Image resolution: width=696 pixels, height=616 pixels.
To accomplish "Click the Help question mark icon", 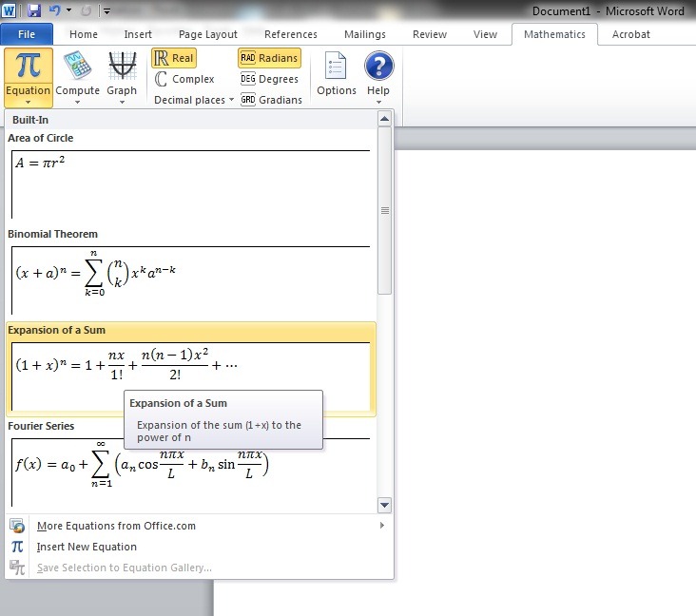I will 378,66.
